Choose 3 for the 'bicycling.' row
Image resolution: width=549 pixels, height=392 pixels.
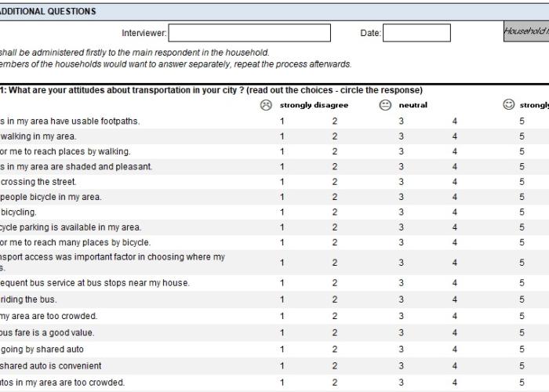click(402, 212)
